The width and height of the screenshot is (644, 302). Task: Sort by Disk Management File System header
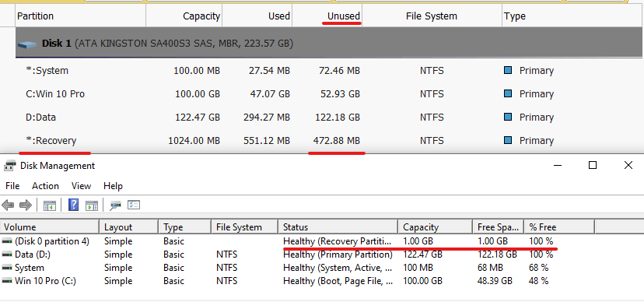coord(244,226)
